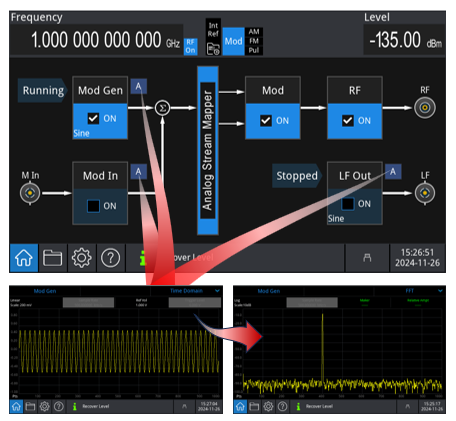The image size is (456, 421).
Task: Toggle the blue Mod indicator
Action: (x=233, y=41)
